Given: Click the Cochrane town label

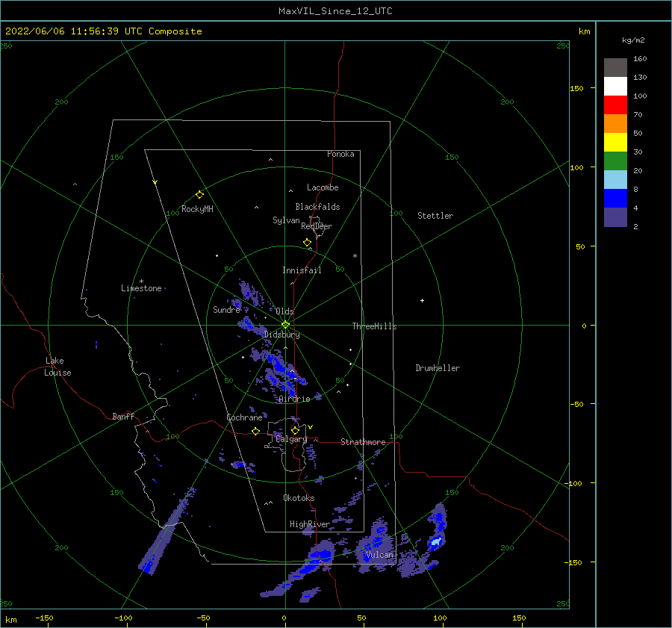Looking at the screenshot, I should click(x=244, y=417).
